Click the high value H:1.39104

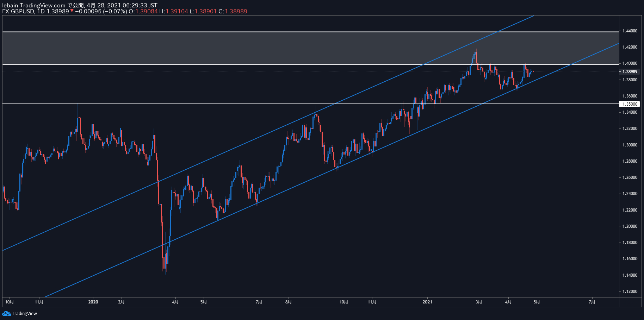pyautogui.click(x=174, y=11)
